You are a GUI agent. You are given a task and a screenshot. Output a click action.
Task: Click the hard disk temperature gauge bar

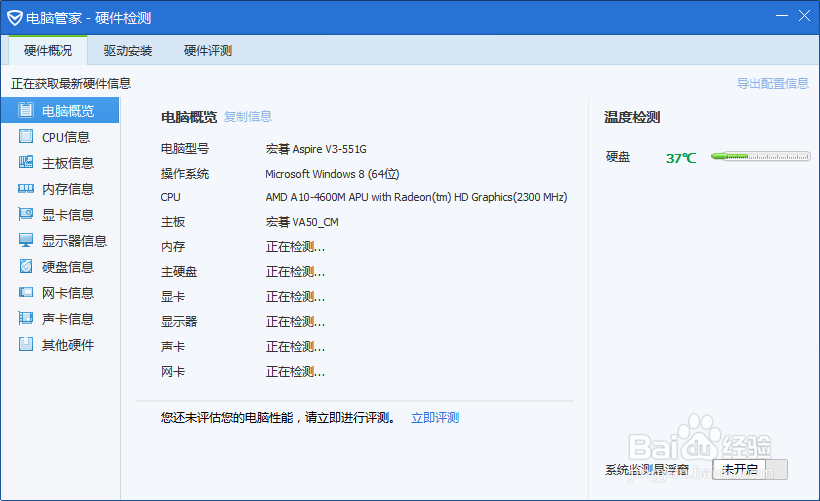761,156
